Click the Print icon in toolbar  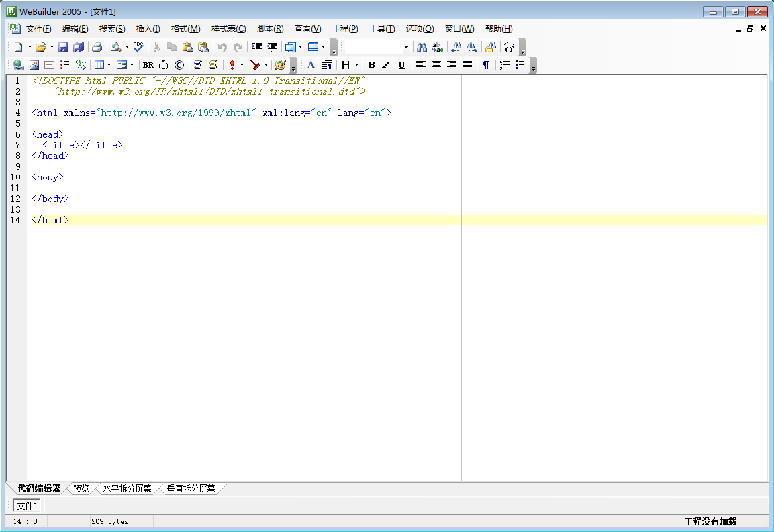(x=97, y=47)
